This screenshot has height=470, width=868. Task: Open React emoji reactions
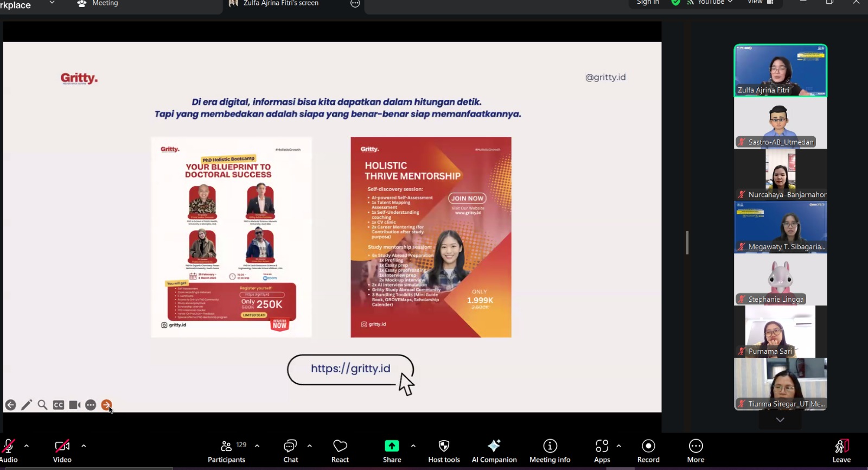click(340, 450)
